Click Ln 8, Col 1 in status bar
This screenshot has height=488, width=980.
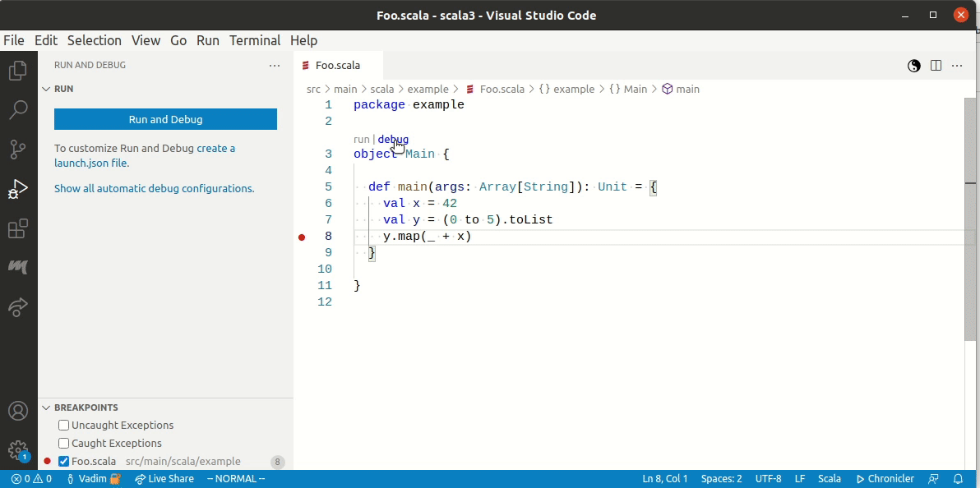pyautogui.click(x=665, y=479)
